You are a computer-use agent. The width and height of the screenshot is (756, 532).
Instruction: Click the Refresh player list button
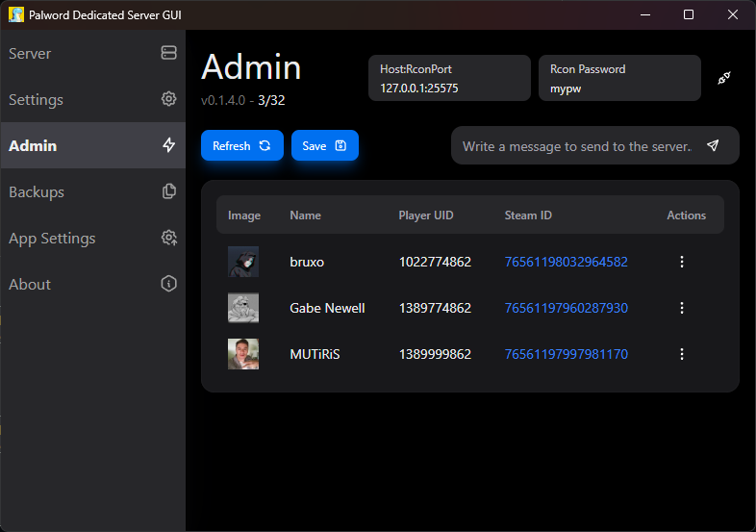242,145
